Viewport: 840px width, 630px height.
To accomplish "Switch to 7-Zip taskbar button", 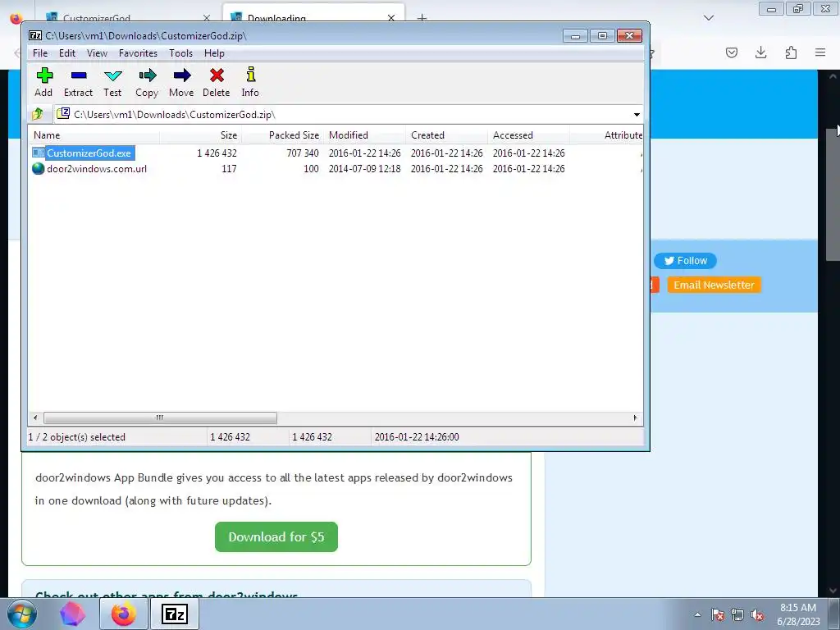I will 175,614.
